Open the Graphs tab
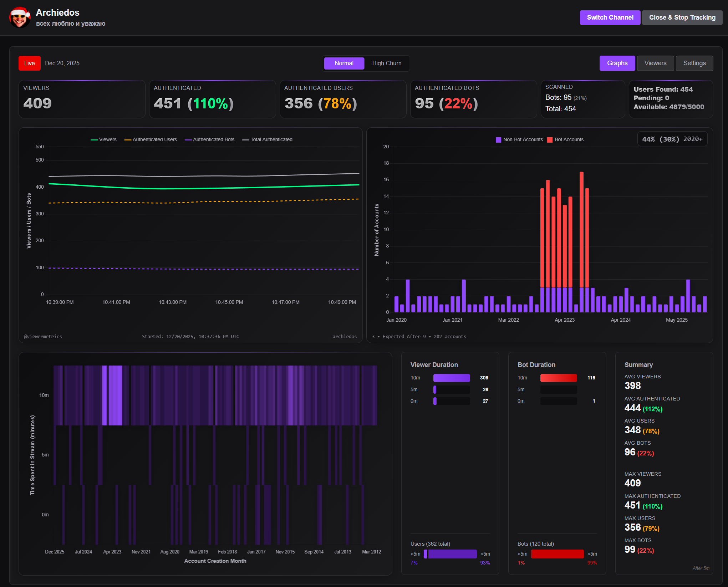The width and height of the screenshot is (728, 587). pos(617,63)
